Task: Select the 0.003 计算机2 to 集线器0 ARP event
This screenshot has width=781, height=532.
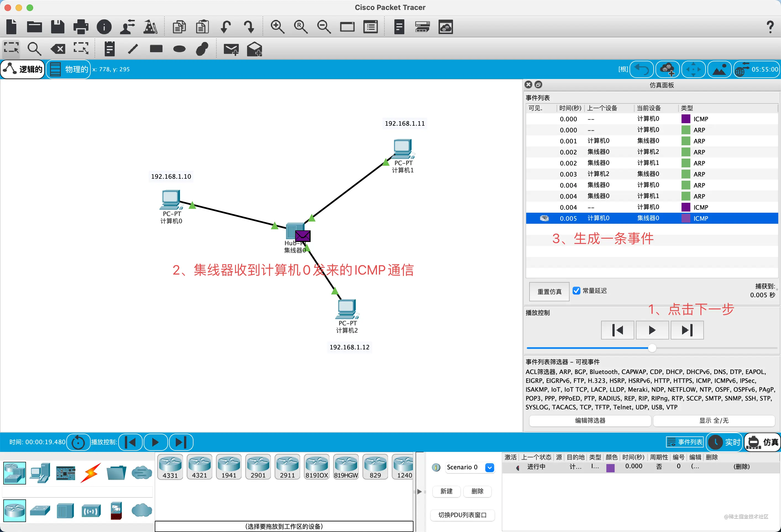Action: click(652, 174)
